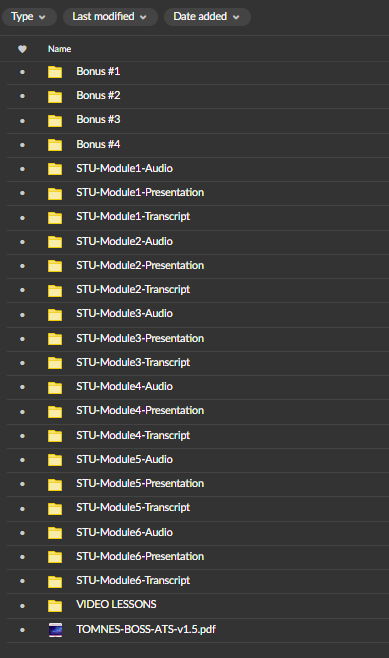The width and height of the screenshot is (389, 658).
Task: Select the Bonus #2 folder name
Action: pyautogui.click(x=98, y=96)
